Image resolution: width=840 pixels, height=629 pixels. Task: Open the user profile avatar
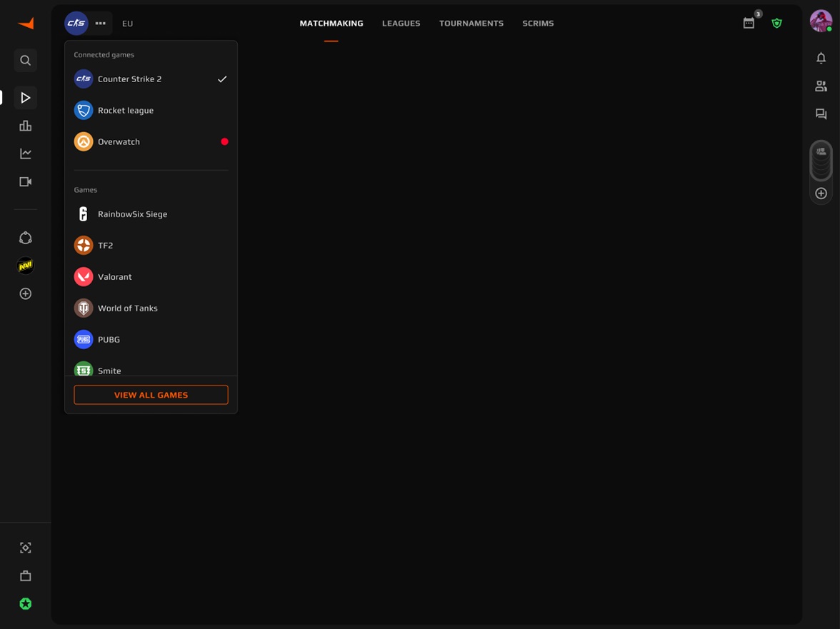[x=821, y=21]
